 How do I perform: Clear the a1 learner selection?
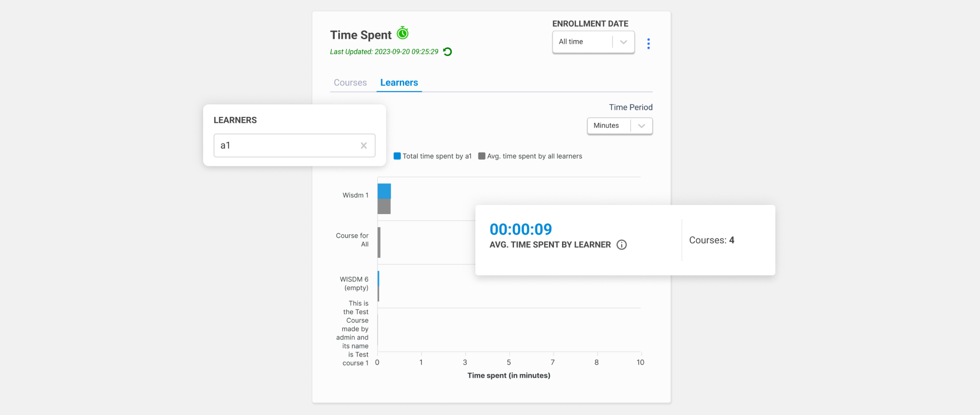[x=363, y=146]
